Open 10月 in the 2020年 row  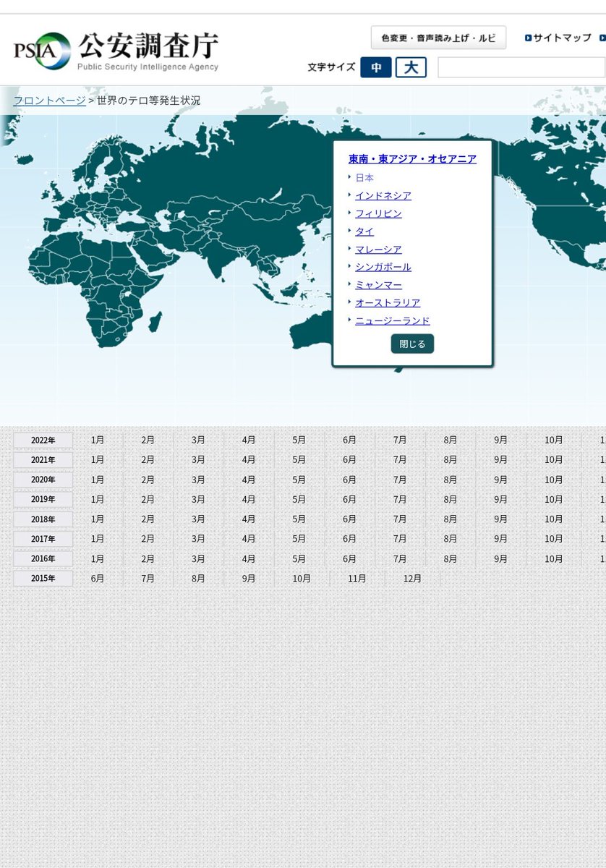(x=554, y=480)
